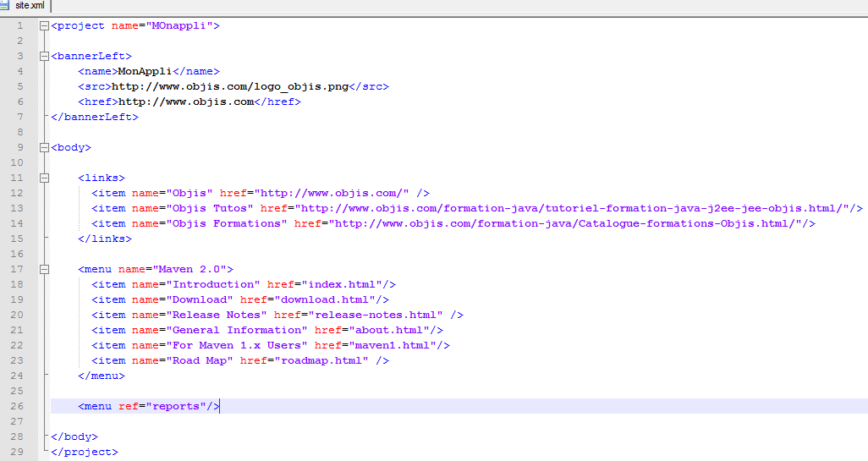Collapse the project element fold marker
868x461 pixels.
(44, 25)
